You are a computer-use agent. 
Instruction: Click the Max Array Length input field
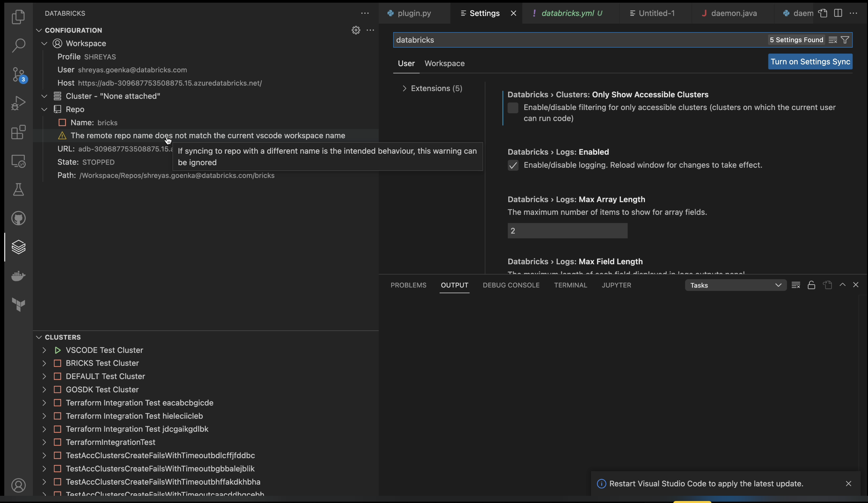pyautogui.click(x=567, y=231)
